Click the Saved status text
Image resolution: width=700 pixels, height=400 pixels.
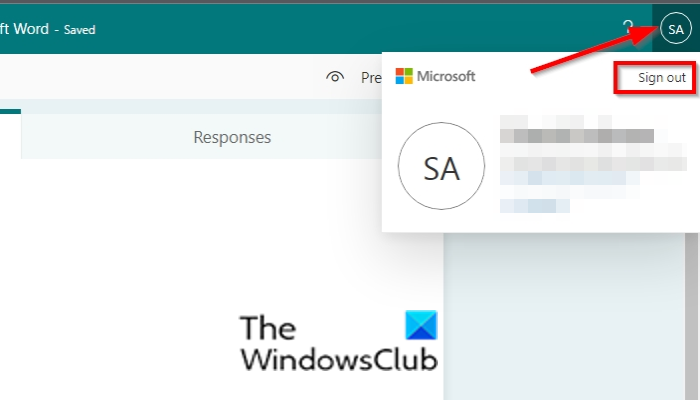79,30
